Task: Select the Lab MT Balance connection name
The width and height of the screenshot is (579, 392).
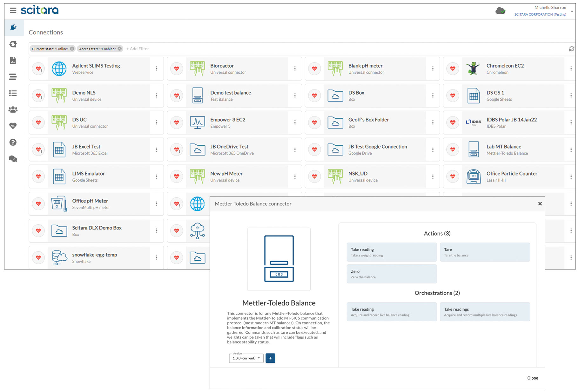Action: click(504, 147)
